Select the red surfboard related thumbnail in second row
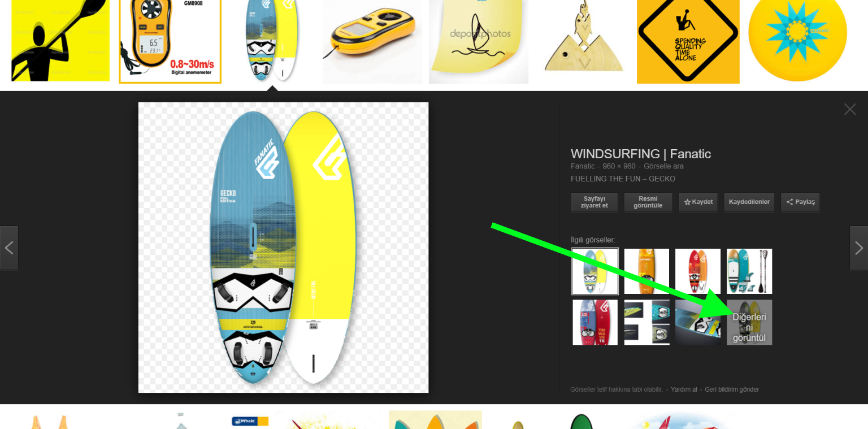This screenshot has height=429, width=868. click(x=595, y=322)
